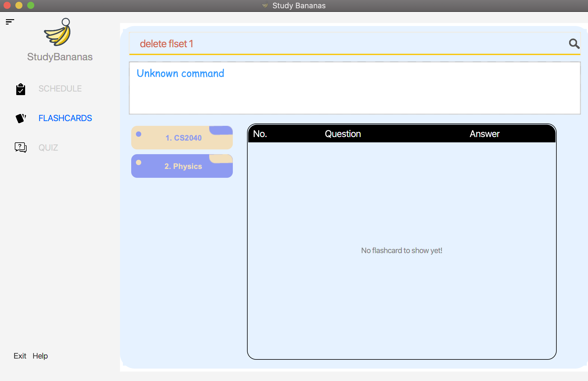This screenshot has height=381, width=588.
Task: Click the hamburger menu icon at top-left
Action: [10, 22]
